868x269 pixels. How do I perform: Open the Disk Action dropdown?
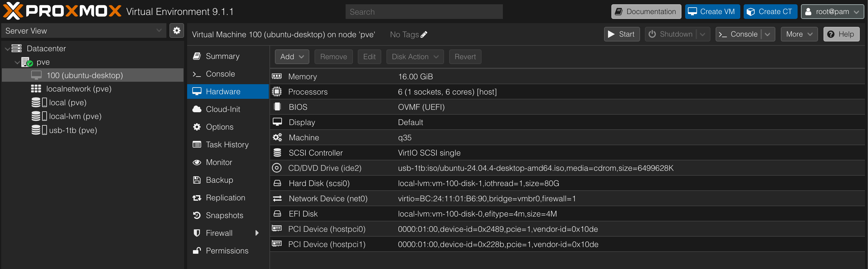coord(415,57)
